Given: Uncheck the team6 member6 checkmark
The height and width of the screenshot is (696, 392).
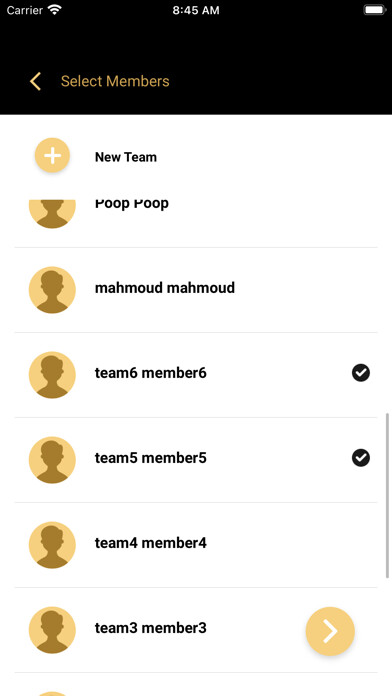Looking at the screenshot, I should pyautogui.click(x=361, y=373).
